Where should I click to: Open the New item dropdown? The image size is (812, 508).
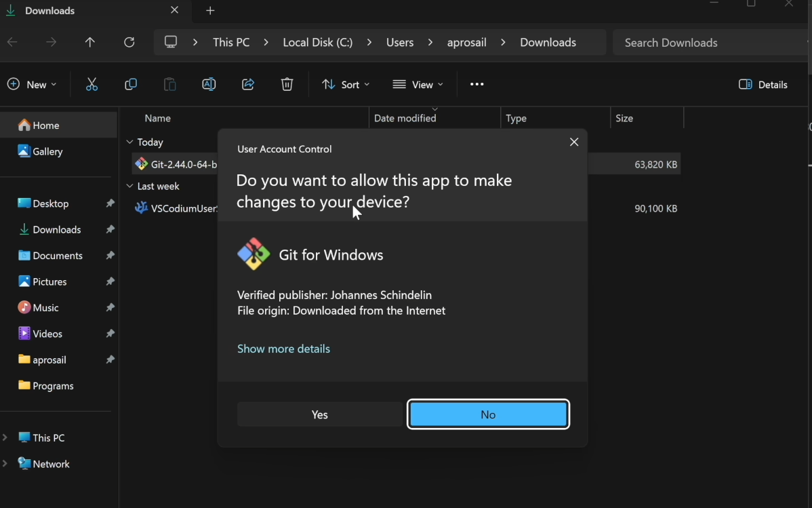click(32, 85)
